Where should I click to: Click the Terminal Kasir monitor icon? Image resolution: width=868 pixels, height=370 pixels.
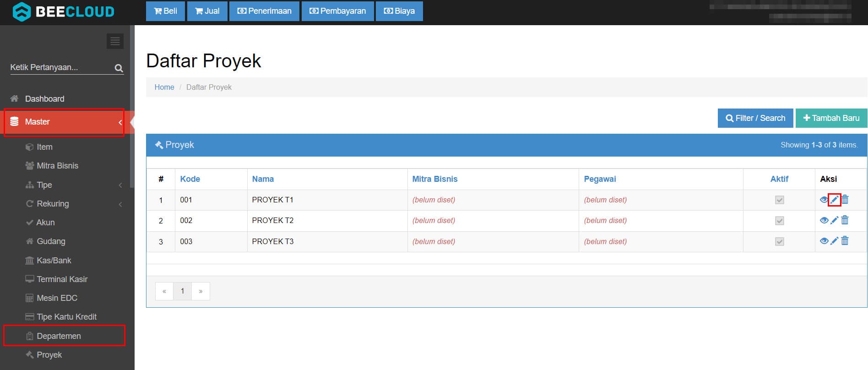click(29, 279)
